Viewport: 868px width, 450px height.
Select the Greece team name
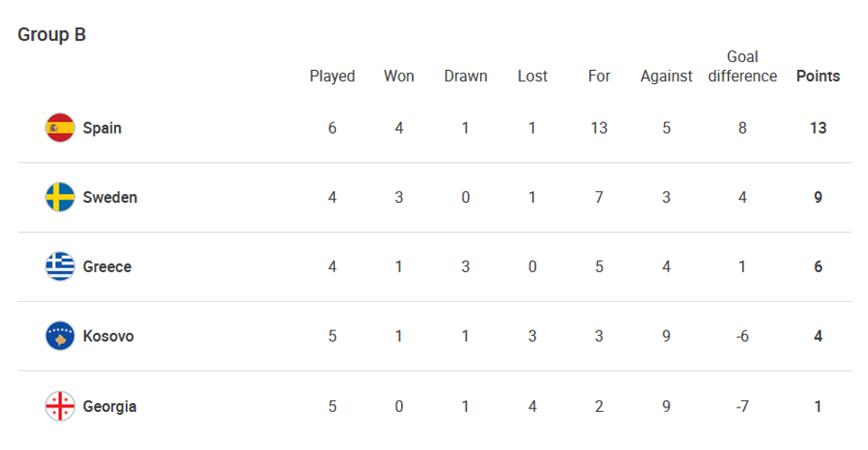[x=107, y=267]
